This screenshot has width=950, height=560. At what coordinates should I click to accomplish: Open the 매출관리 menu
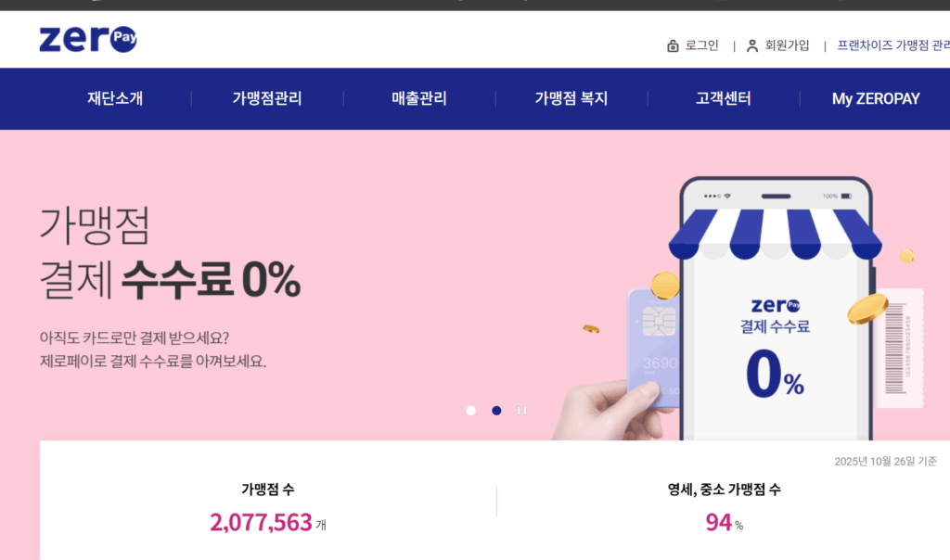[419, 98]
